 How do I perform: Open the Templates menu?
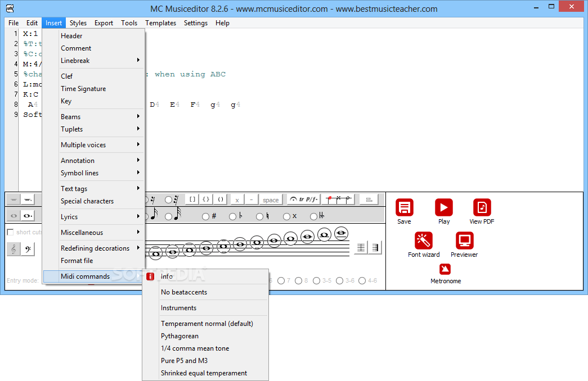pyautogui.click(x=160, y=23)
